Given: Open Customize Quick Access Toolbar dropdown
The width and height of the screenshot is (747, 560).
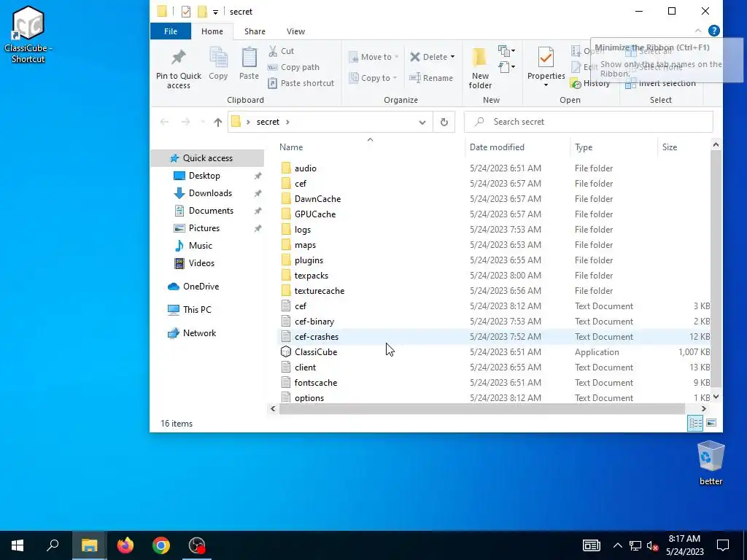Looking at the screenshot, I should point(215,12).
